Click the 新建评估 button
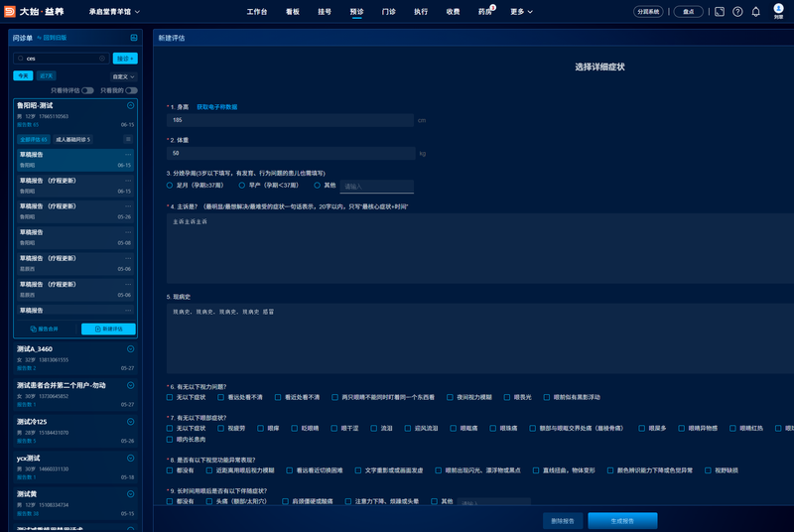This screenshot has height=532, width=794. [x=108, y=329]
